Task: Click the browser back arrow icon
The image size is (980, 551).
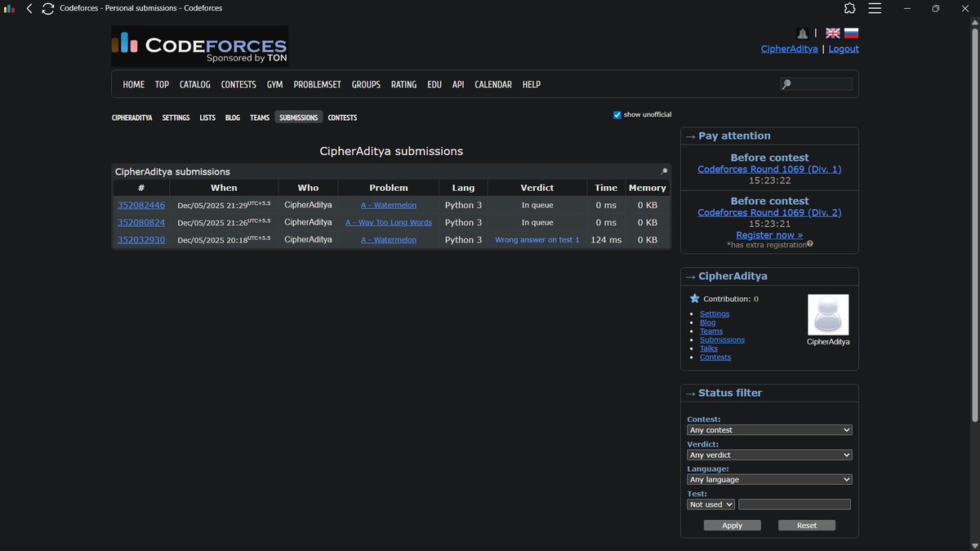Action: pyautogui.click(x=29, y=8)
